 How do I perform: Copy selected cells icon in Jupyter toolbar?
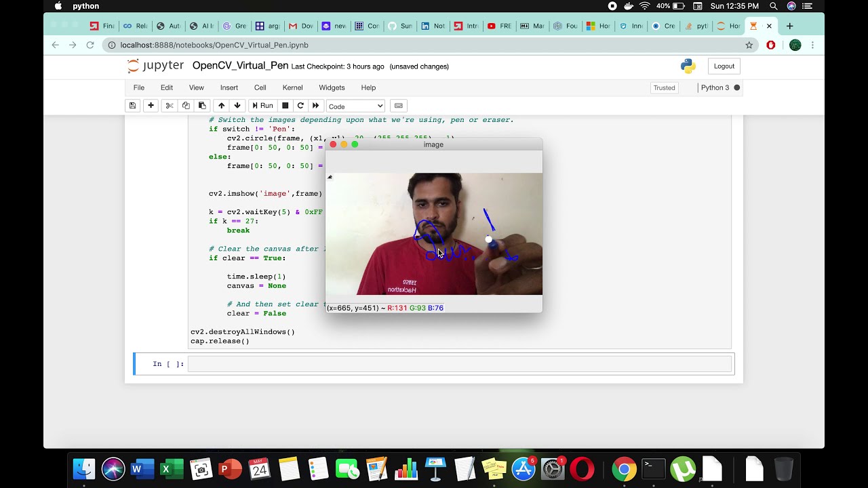point(186,106)
